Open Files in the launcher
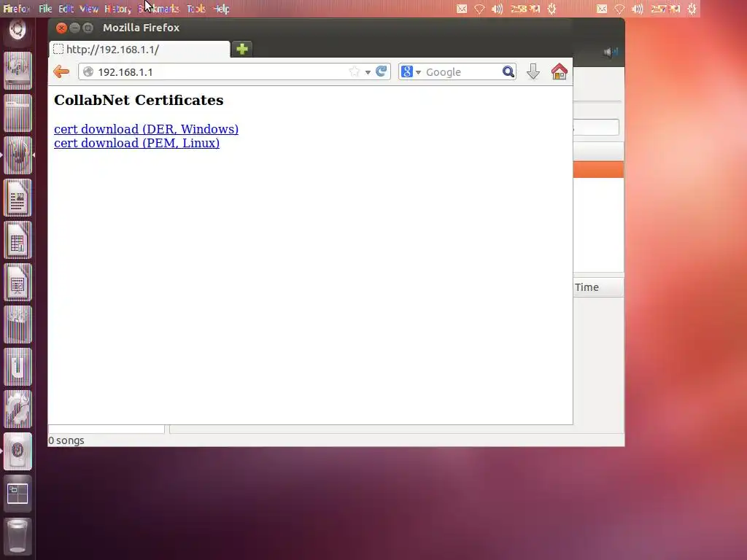The image size is (747, 560). point(18,113)
